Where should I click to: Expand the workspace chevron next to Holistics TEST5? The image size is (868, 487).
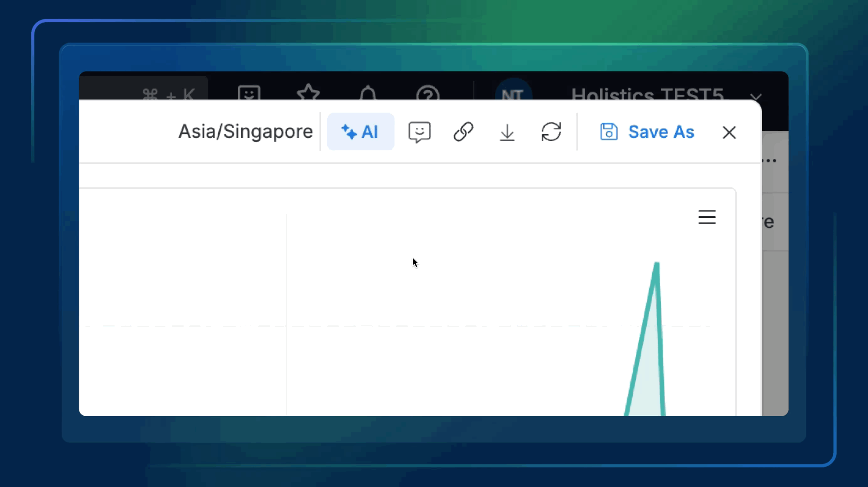pos(756,96)
